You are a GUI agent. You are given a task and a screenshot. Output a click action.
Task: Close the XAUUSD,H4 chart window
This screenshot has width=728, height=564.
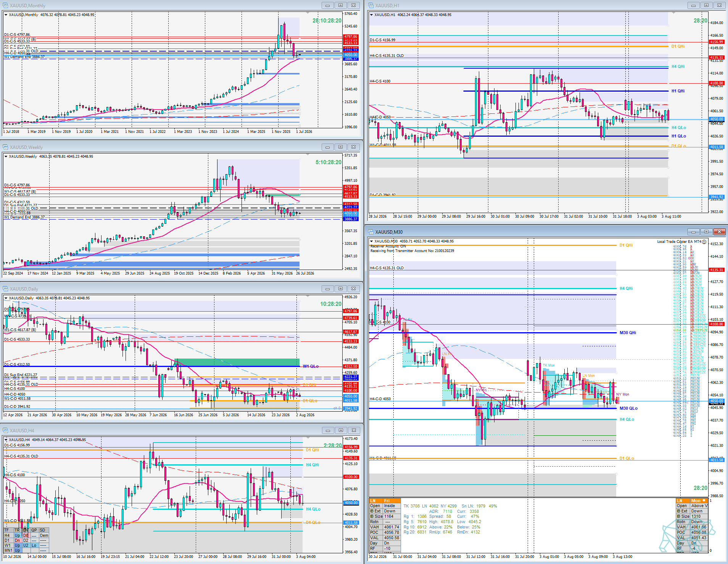click(x=354, y=430)
